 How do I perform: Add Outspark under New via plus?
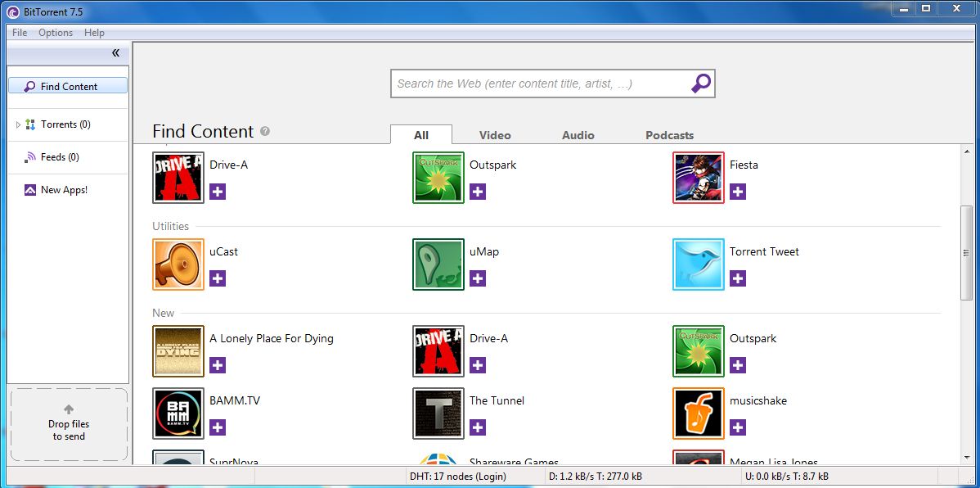click(738, 364)
